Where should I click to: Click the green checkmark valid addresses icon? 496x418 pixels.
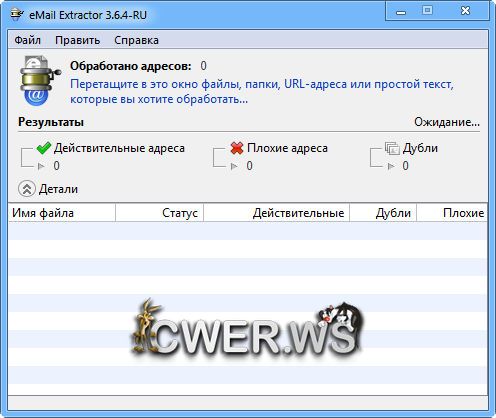44,148
